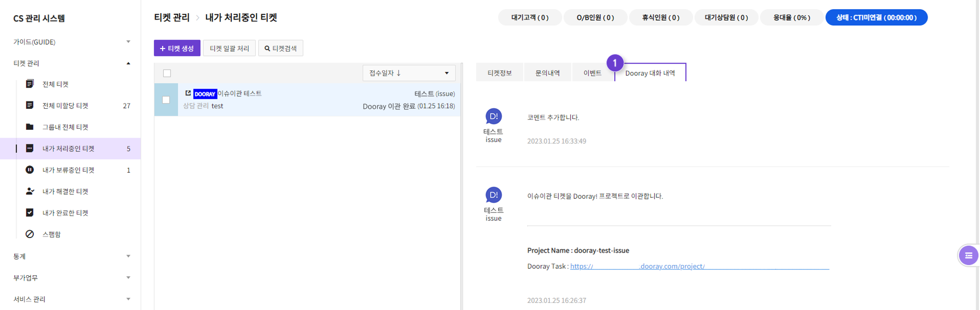This screenshot has width=980, height=310.
Task: Click the 상태 : CTI미연결 status button
Action: (x=876, y=17)
